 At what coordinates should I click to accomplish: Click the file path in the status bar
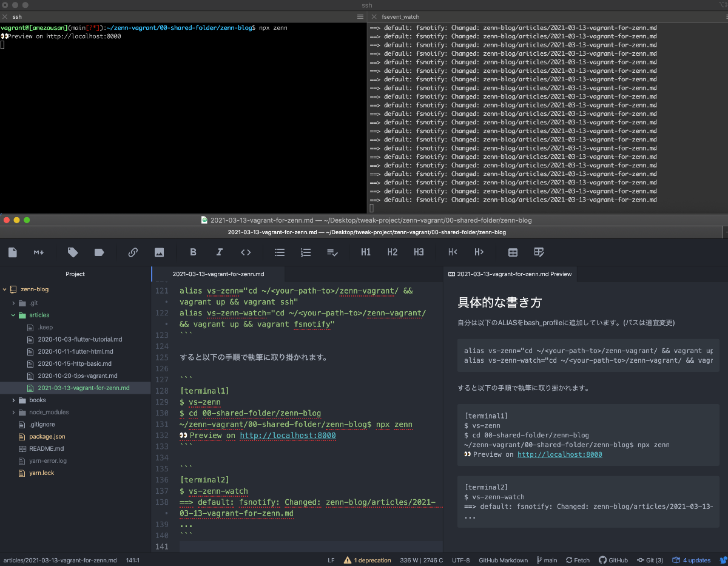point(60,560)
